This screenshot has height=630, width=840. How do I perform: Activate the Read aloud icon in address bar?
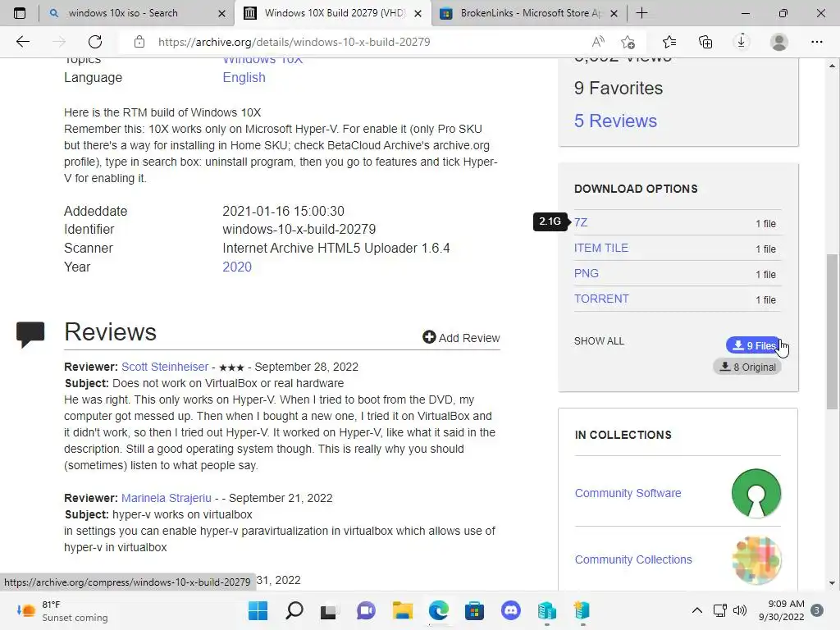pos(598,42)
